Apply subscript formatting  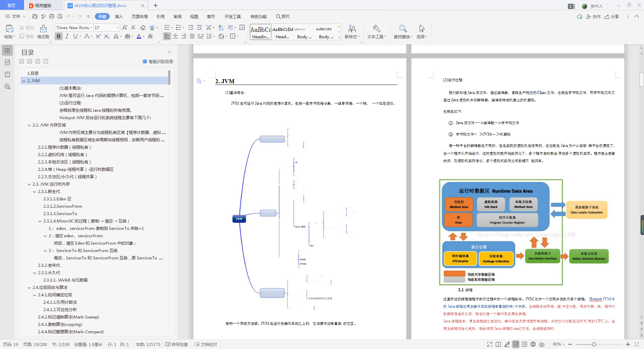click(107, 36)
